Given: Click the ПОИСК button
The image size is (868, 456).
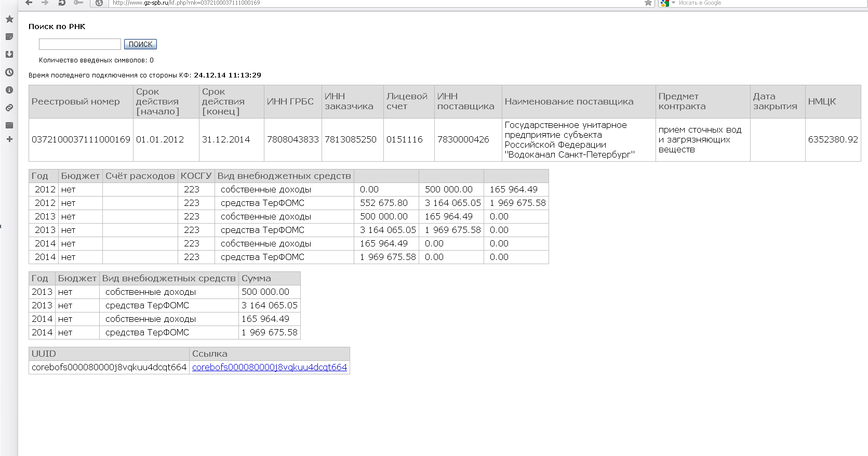Looking at the screenshot, I should [x=140, y=44].
